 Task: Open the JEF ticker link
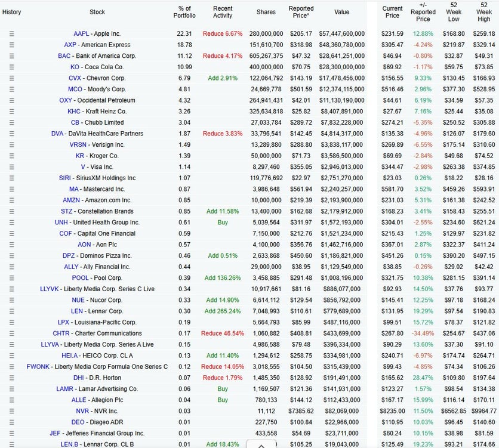55,433
